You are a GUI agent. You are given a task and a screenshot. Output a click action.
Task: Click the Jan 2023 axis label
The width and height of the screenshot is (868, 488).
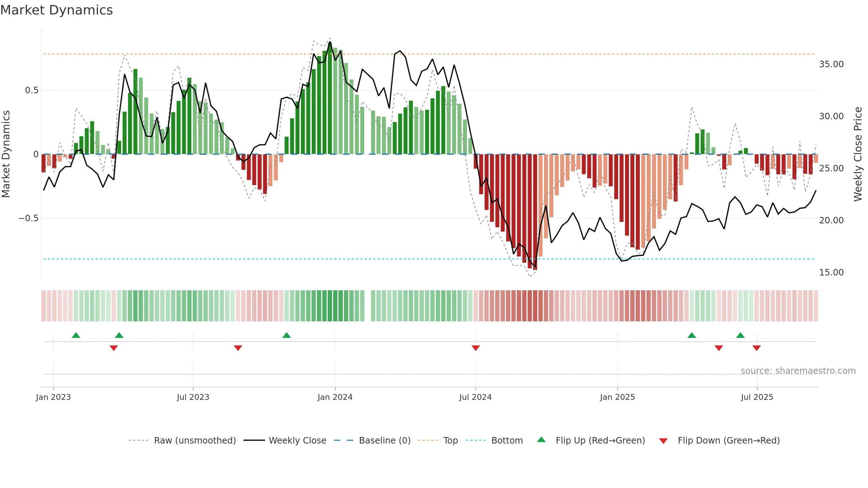54,397
